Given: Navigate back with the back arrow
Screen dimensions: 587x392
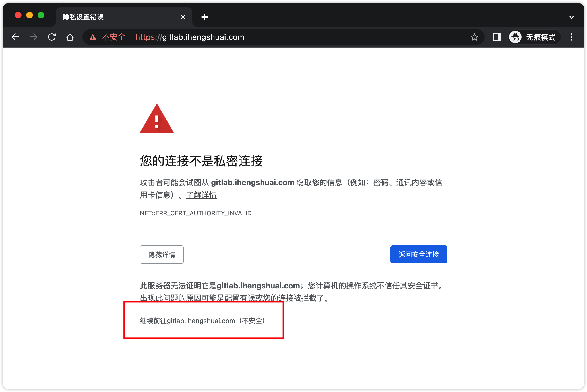Looking at the screenshot, I should tap(15, 37).
